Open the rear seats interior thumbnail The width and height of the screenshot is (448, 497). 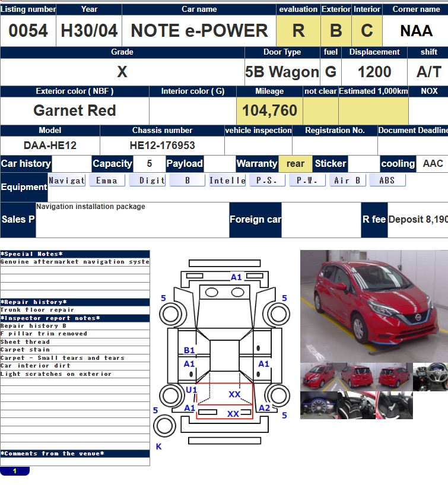point(394,405)
